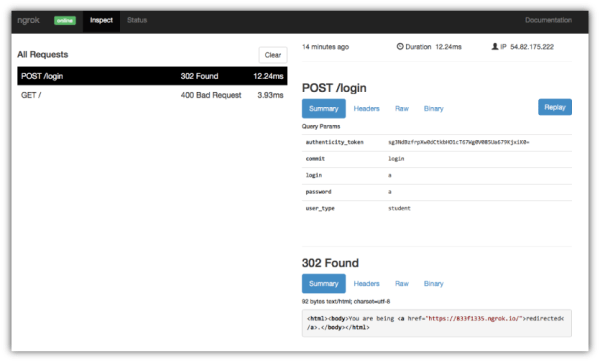Show request Summary tab

(x=324, y=109)
